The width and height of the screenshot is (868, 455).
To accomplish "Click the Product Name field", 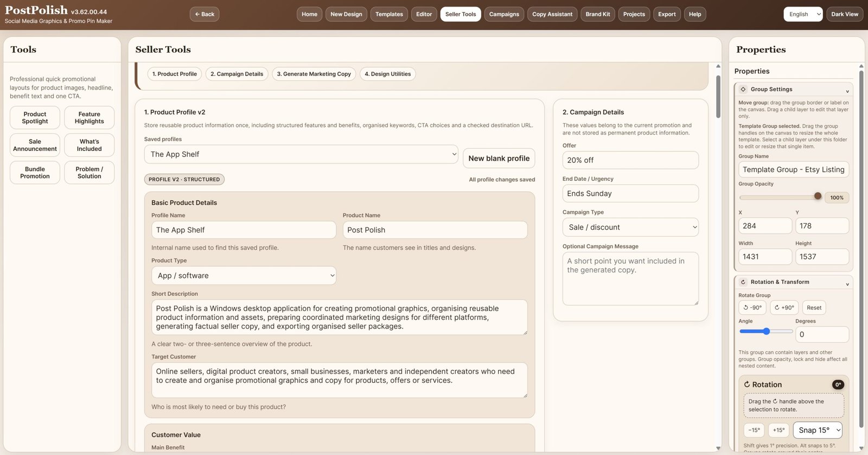I will tap(435, 230).
